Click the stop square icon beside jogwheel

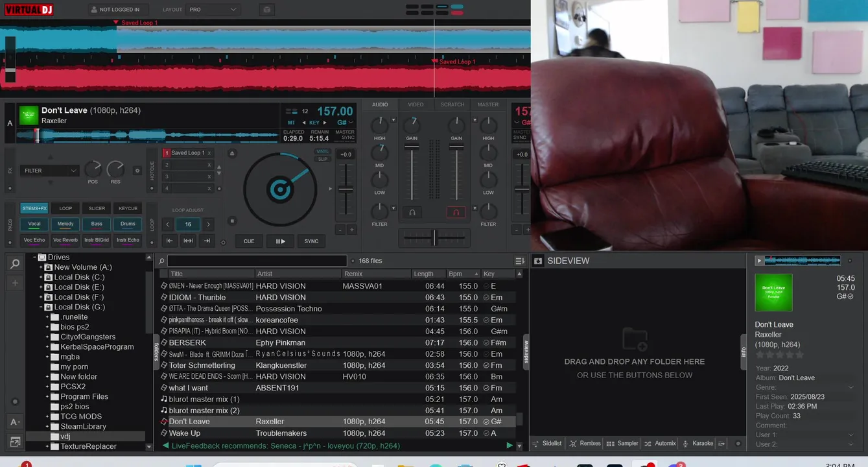(x=233, y=221)
